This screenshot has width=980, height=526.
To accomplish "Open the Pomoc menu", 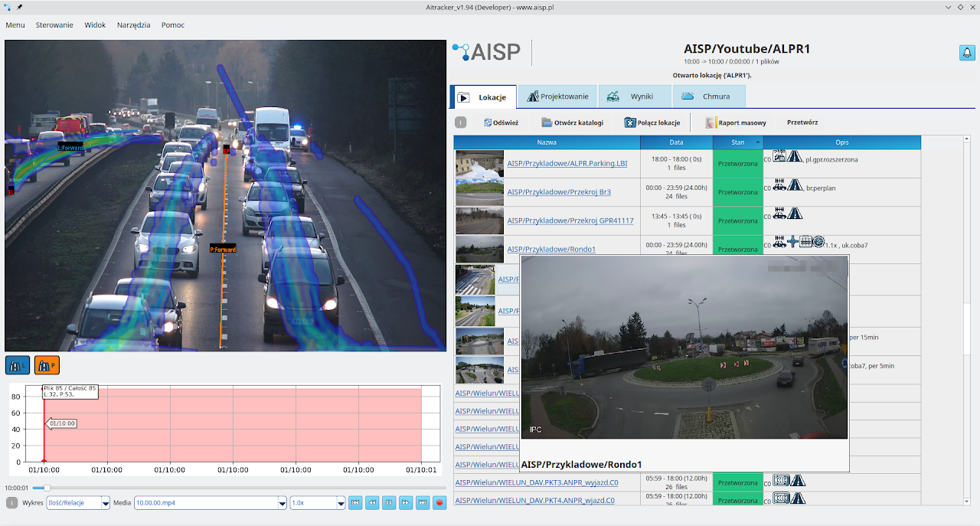I will (x=173, y=25).
